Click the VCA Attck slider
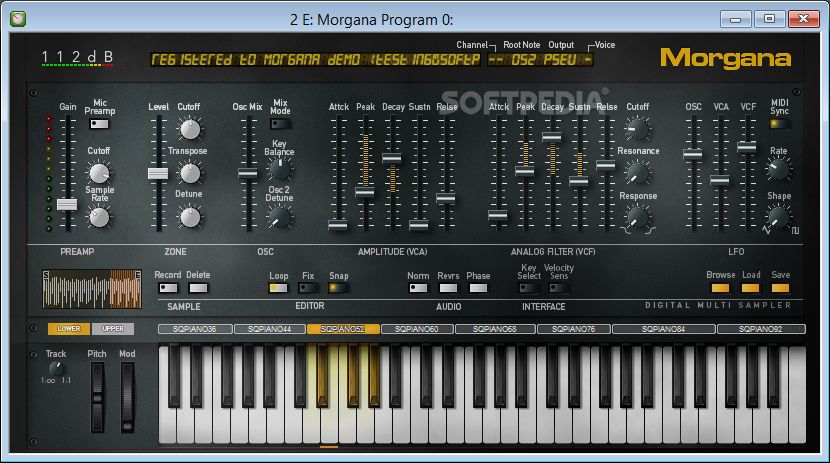The image size is (830, 463). pyautogui.click(x=338, y=225)
